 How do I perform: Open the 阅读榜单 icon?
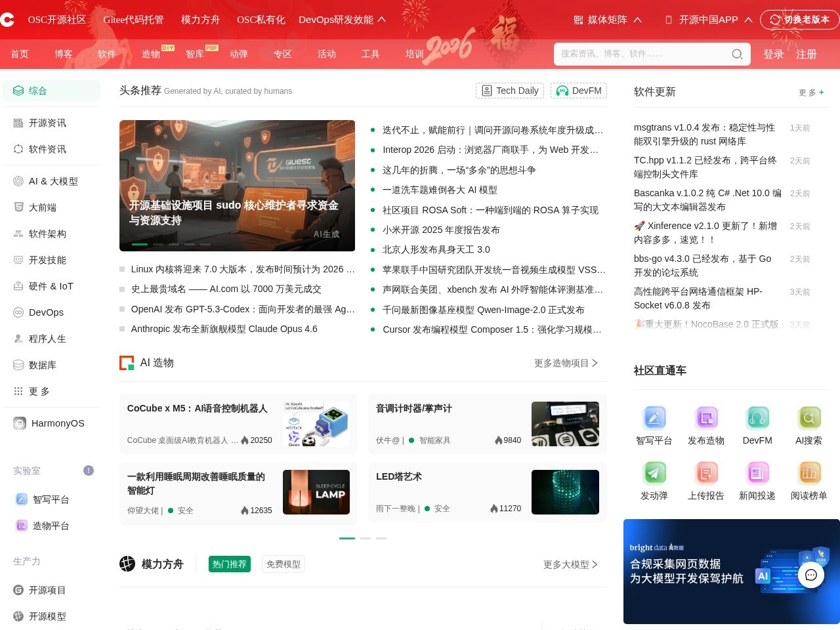click(808, 473)
